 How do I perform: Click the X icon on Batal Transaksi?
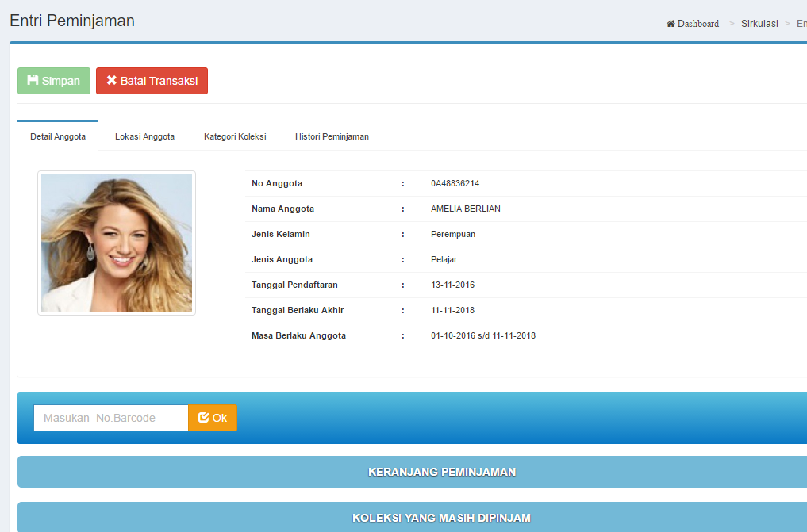point(112,79)
